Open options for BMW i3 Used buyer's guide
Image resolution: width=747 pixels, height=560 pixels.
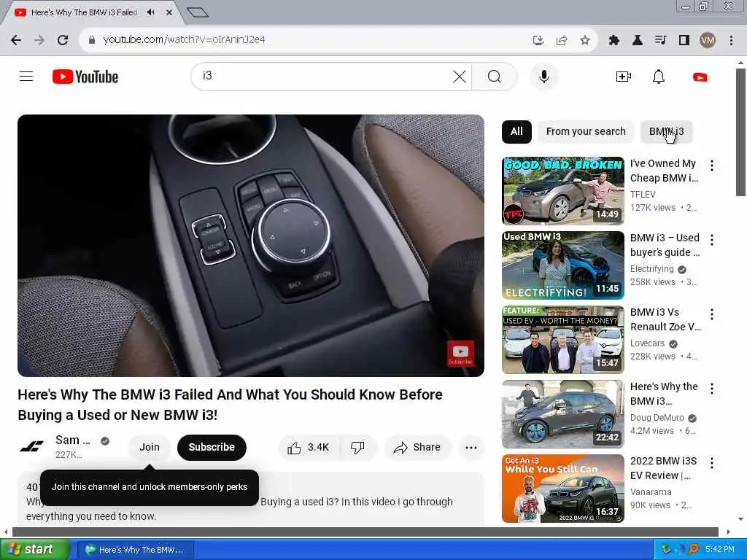712,239
